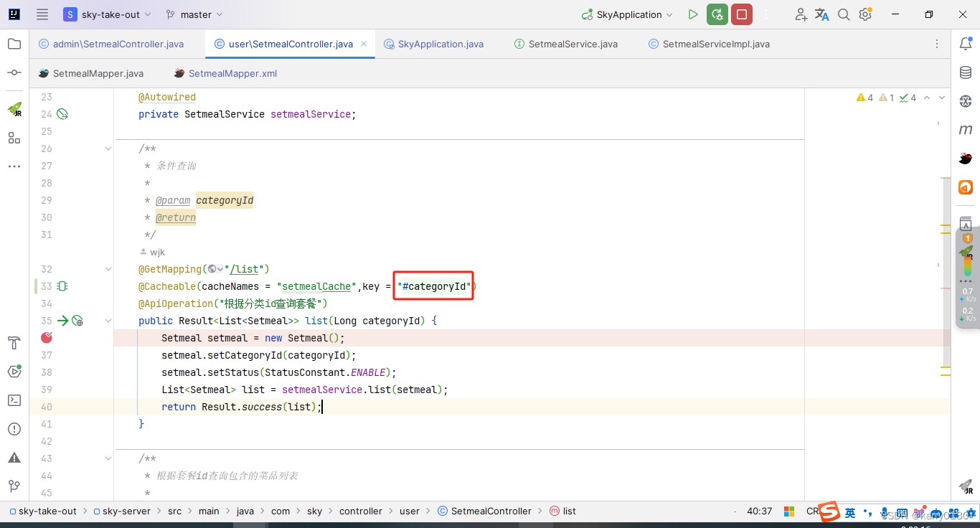Click controller in the breadcrumb bar
The width and height of the screenshot is (980, 528).
tap(361, 511)
